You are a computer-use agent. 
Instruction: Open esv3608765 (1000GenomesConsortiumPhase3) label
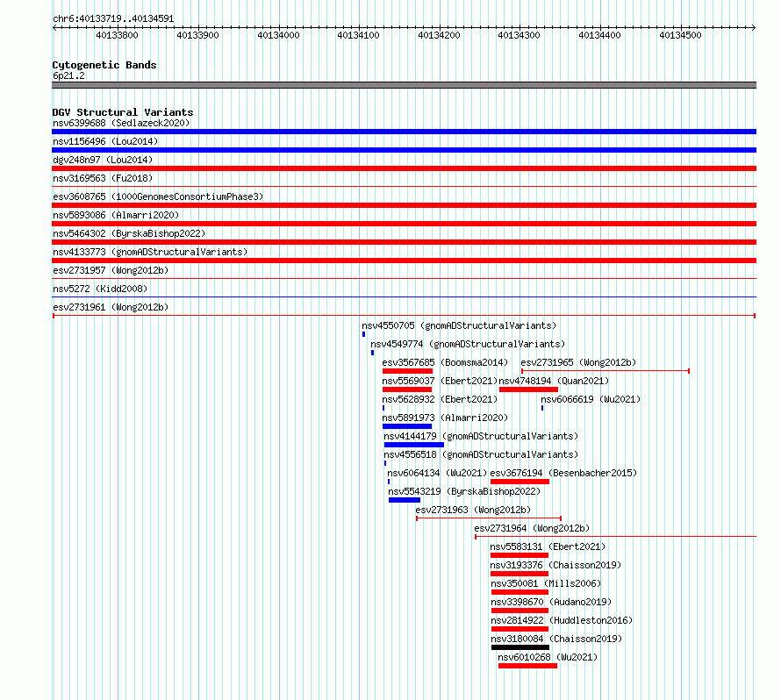click(x=158, y=196)
